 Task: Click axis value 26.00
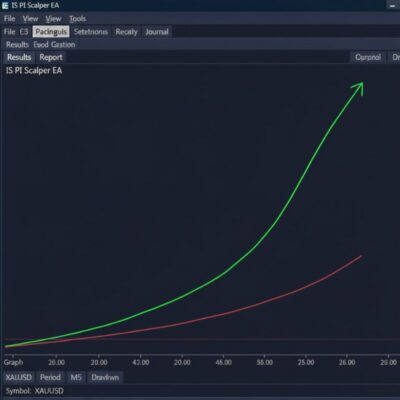click(x=347, y=362)
